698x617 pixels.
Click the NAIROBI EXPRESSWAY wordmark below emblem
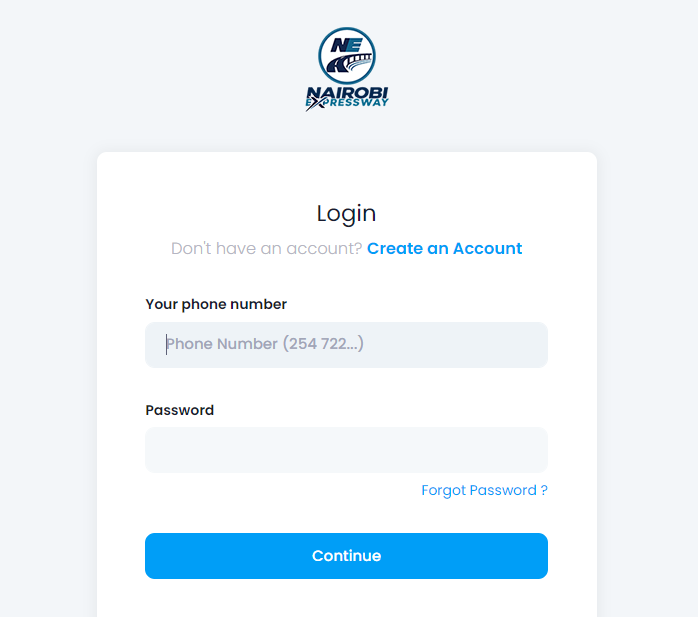tap(347, 98)
